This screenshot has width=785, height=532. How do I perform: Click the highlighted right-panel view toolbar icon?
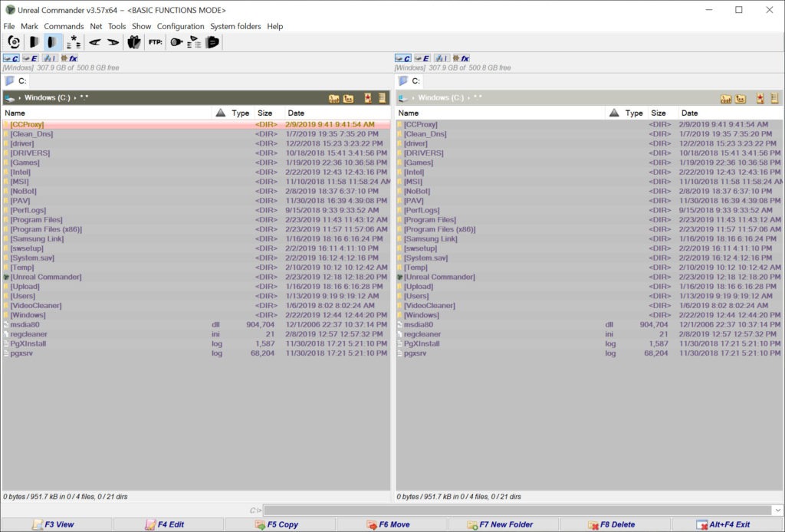[x=53, y=42]
